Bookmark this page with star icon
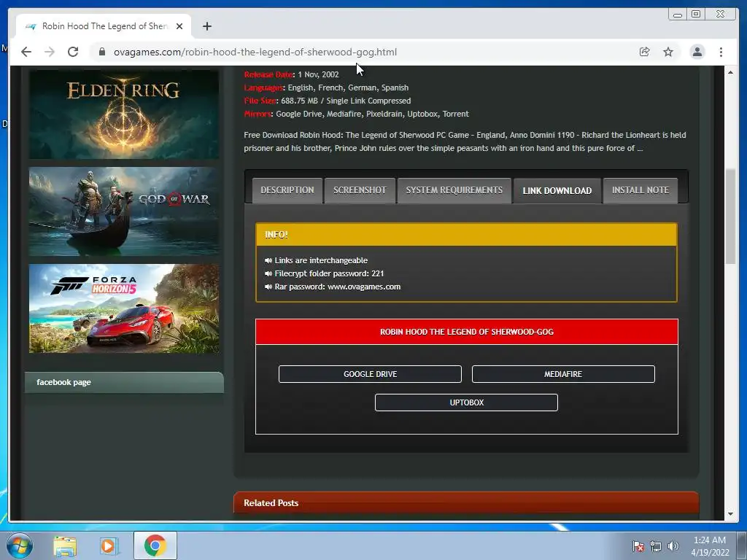The width and height of the screenshot is (747, 560). click(x=668, y=52)
